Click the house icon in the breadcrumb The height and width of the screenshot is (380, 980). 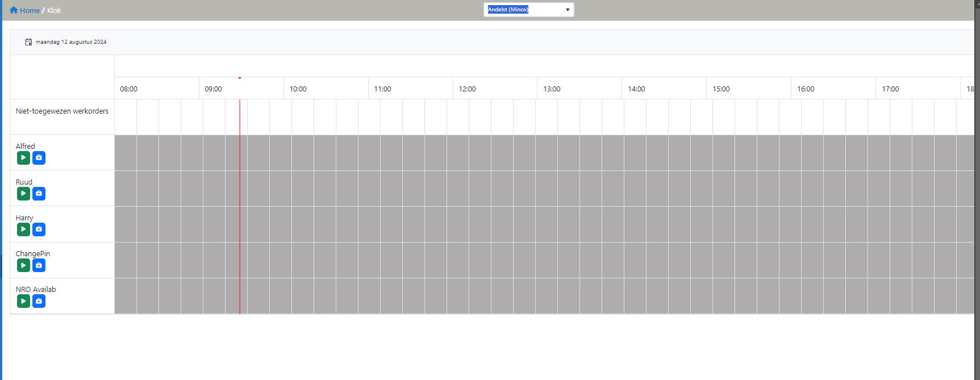click(x=14, y=10)
